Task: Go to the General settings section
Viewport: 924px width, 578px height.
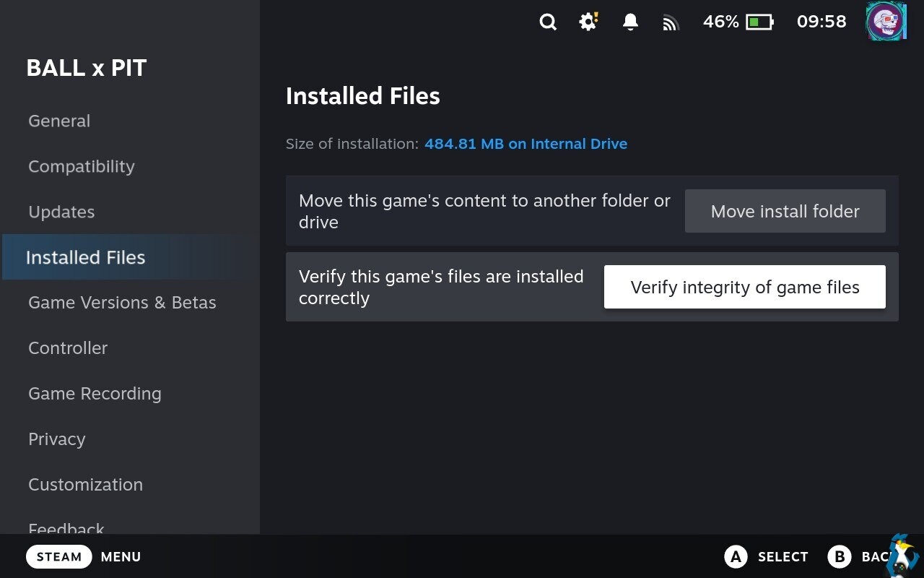Action: click(130, 121)
